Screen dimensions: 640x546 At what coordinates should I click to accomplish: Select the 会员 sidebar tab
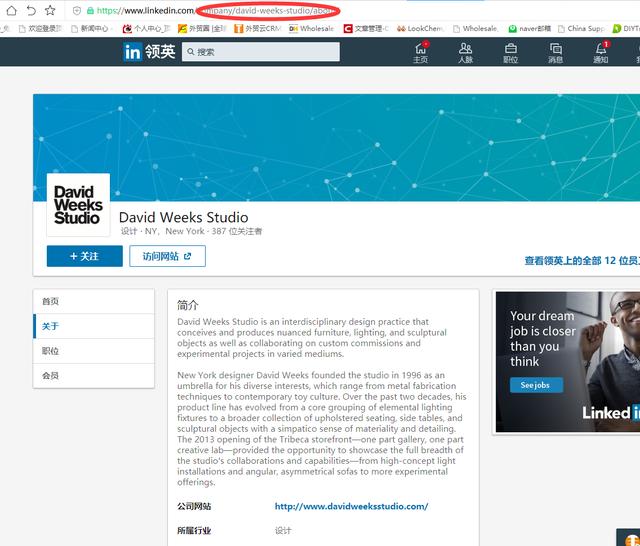pyautogui.click(x=94, y=375)
